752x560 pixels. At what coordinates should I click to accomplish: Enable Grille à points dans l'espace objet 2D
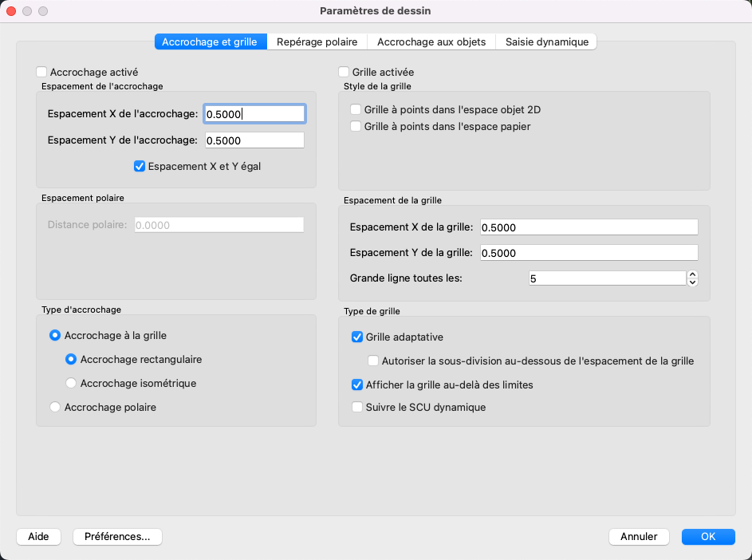pos(356,110)
